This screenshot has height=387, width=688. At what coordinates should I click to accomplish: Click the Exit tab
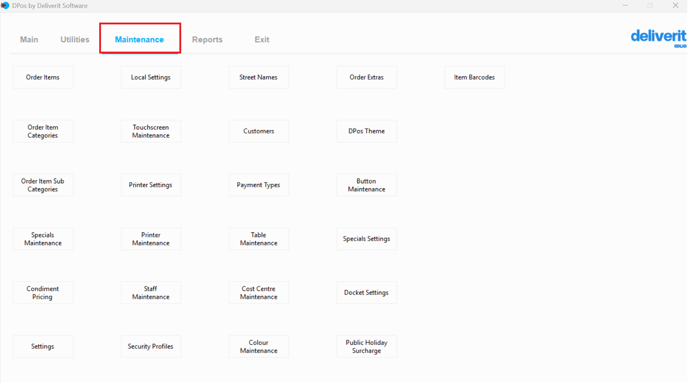coord(262,39)
